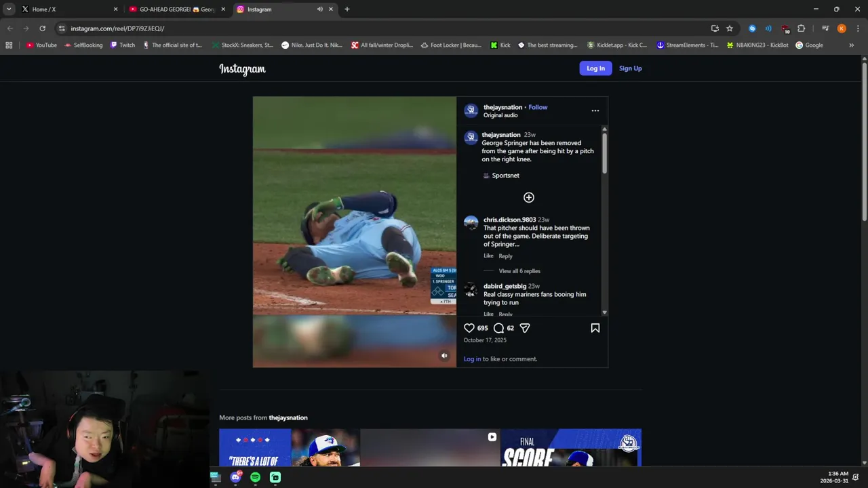The image size is (868, 488).
Task: Open a new browser tab
Action: pyautogui.click(x=347, y=9)
